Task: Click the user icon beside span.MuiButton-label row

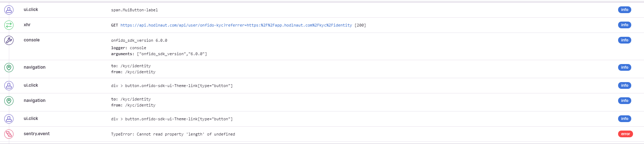Action: pyautogui.click(x=9, y=10)
